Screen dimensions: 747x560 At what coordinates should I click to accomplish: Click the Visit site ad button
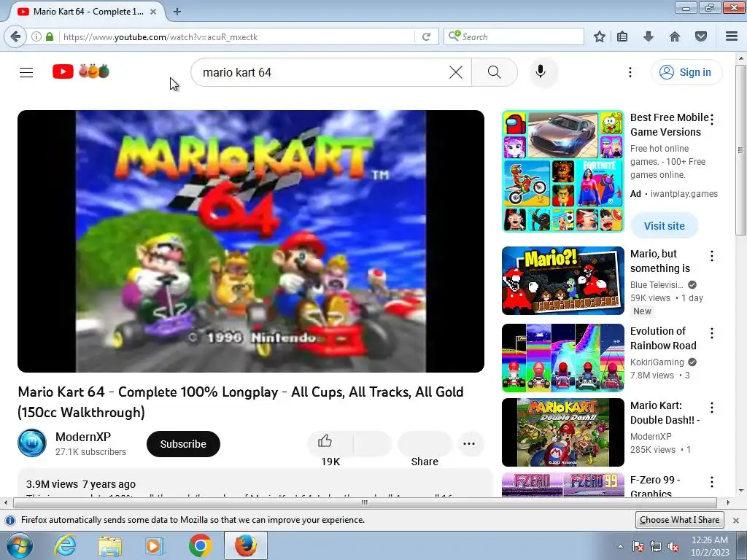click(x=664, y=226)
